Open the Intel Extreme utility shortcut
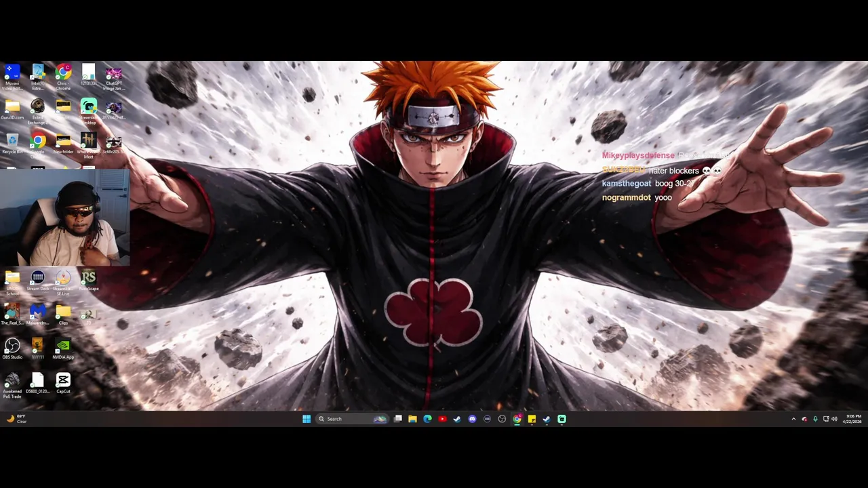The image size is (868, 488). (37, 77)
